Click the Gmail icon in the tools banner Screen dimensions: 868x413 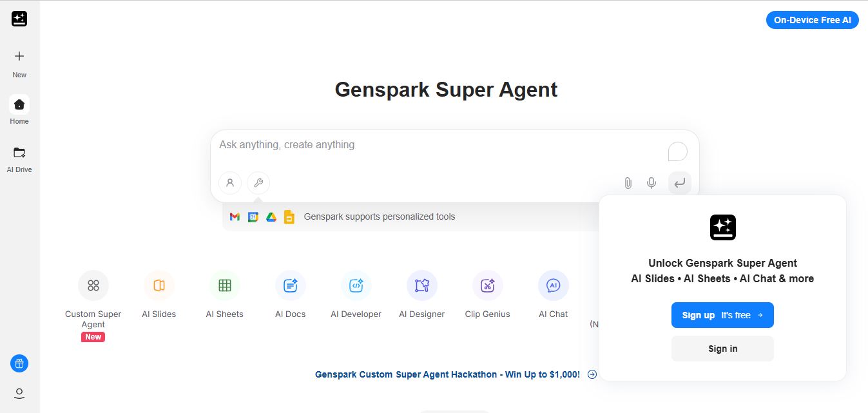tap(235, 216)
